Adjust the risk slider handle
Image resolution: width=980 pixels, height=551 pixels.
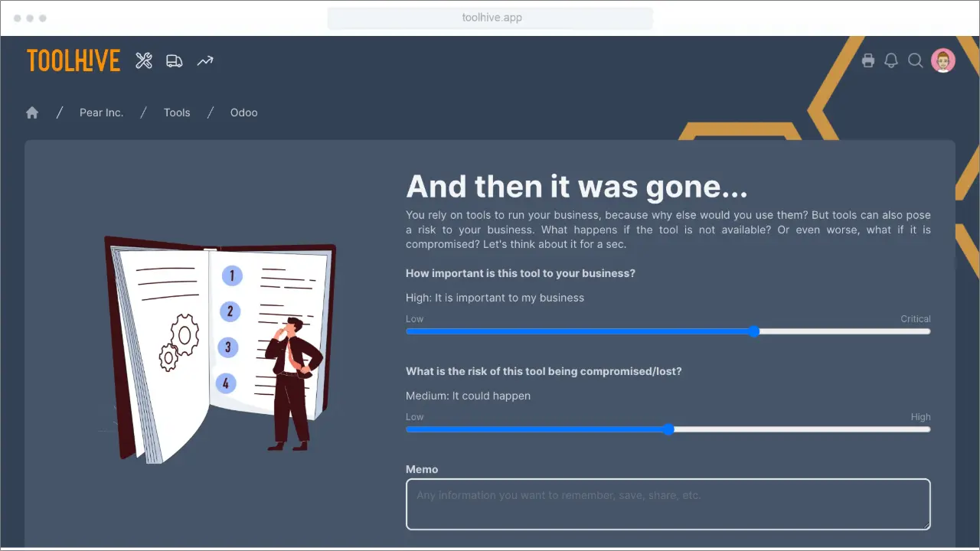coord(670,429)
